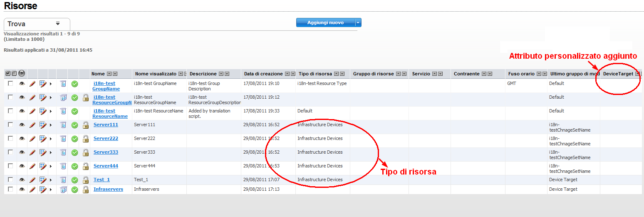Image resolution: width=644 pixels, height=217 pixels.
Task: Sort Tipo di risorsa column descending
Action: pos(342,74)
